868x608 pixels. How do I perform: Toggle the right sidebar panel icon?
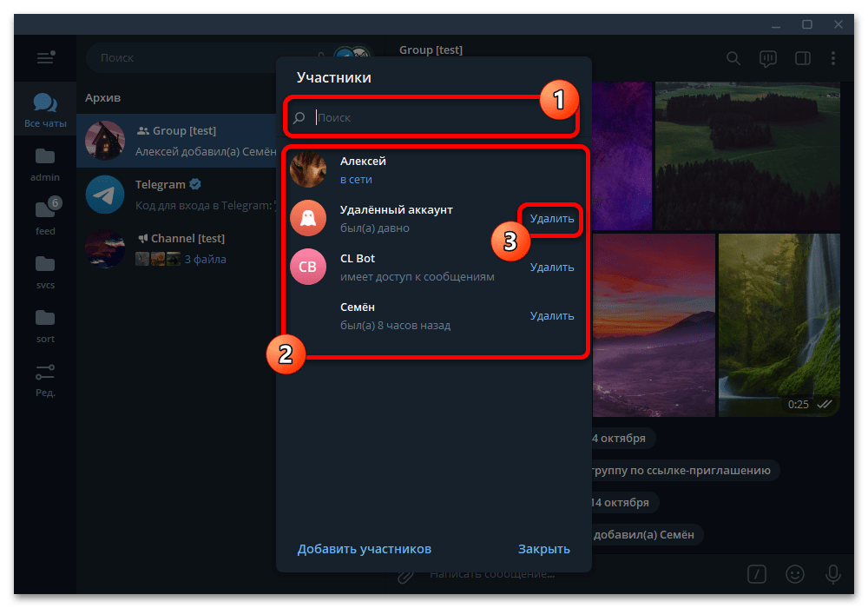pyautogui.click(x=803, y=58)
